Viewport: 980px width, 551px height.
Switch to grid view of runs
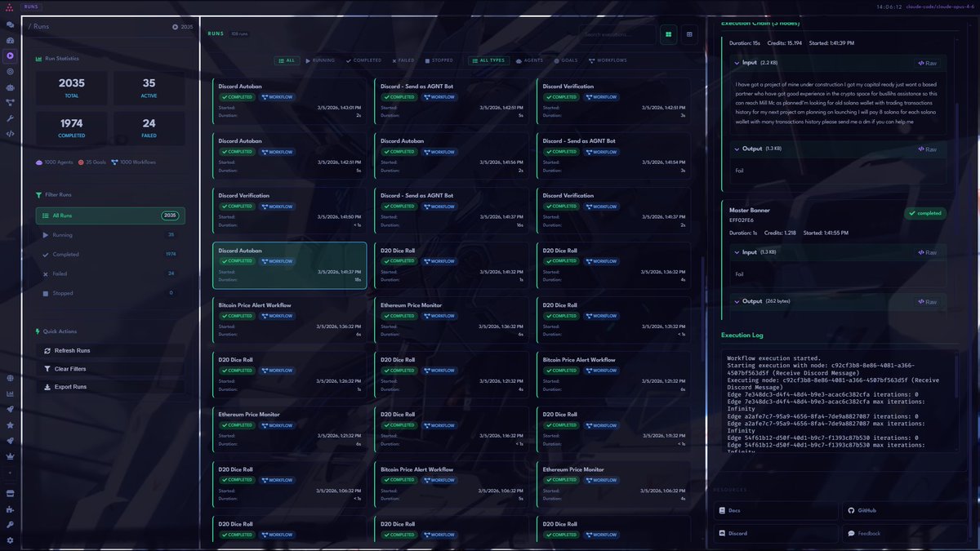(668, 34)
